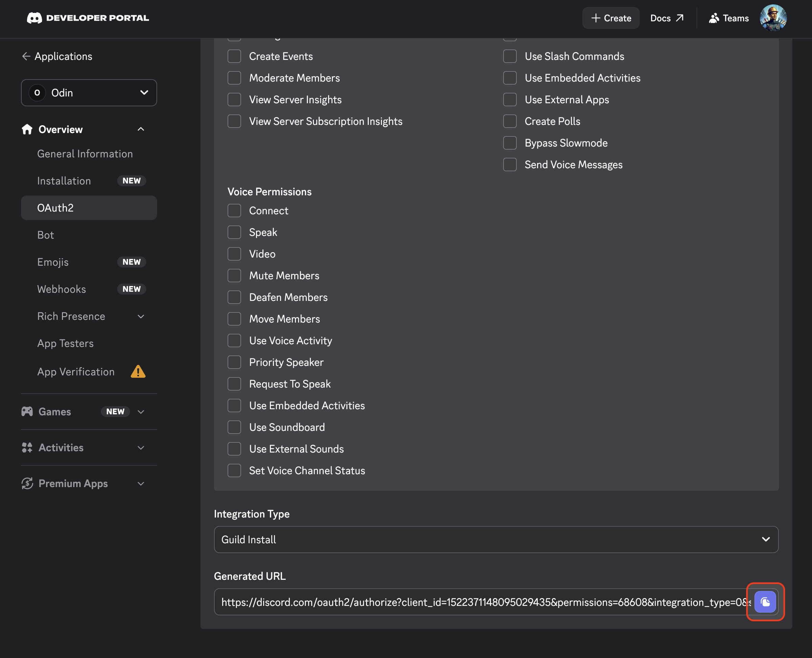Screen dimensions: 812x658
Task: Toggle the Deafen Members checkbox
Action: click(234, 297)
